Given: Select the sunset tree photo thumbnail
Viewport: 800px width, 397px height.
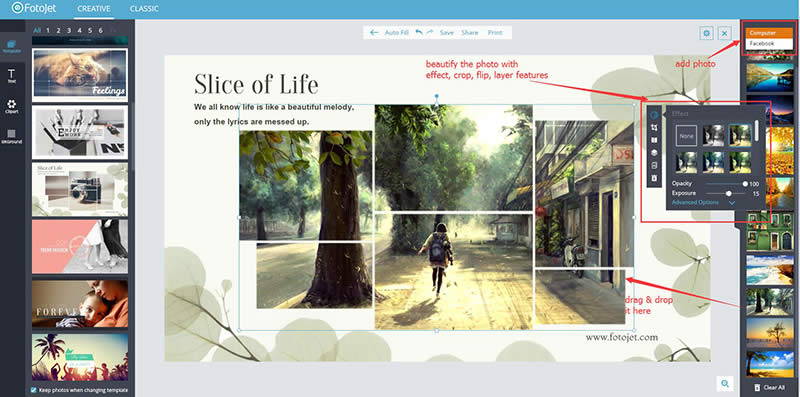Looking at the screenshot, I should tap(770, 333).
